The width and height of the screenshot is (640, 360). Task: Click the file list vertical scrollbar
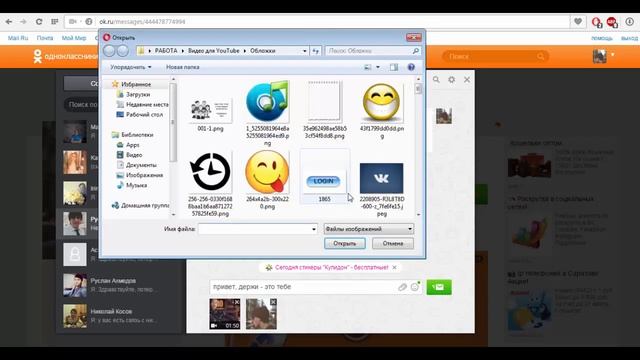418,147
